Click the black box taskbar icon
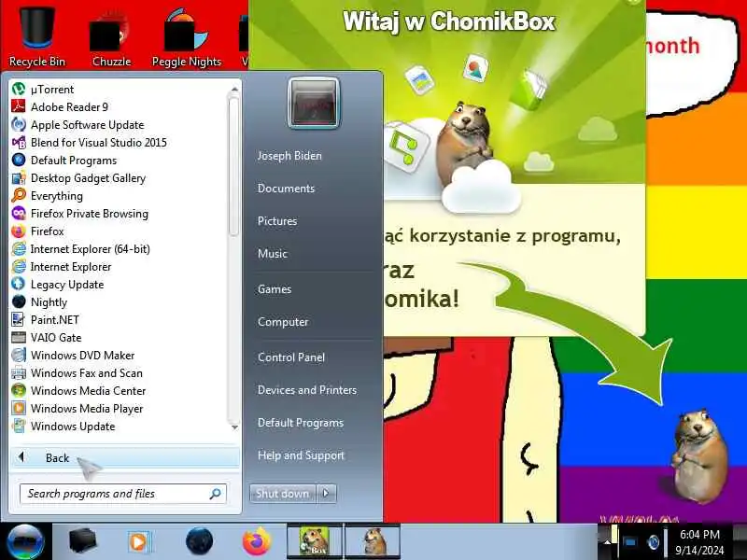This screenshot has width=747, height=560. coord(82,541)
